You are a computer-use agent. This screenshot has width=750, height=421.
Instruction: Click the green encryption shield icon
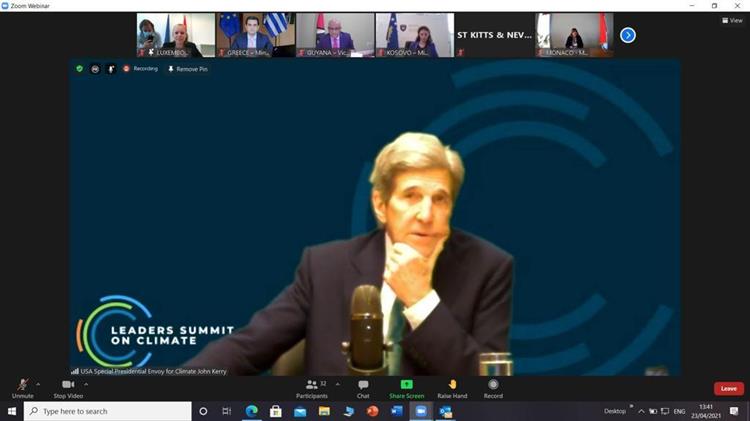pyautogui.click(x=80, y=69)
